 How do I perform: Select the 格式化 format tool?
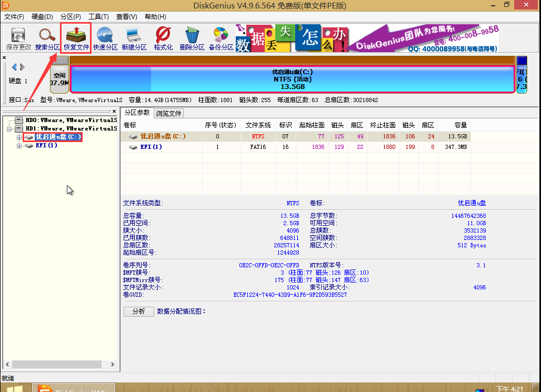pos(163,39)
